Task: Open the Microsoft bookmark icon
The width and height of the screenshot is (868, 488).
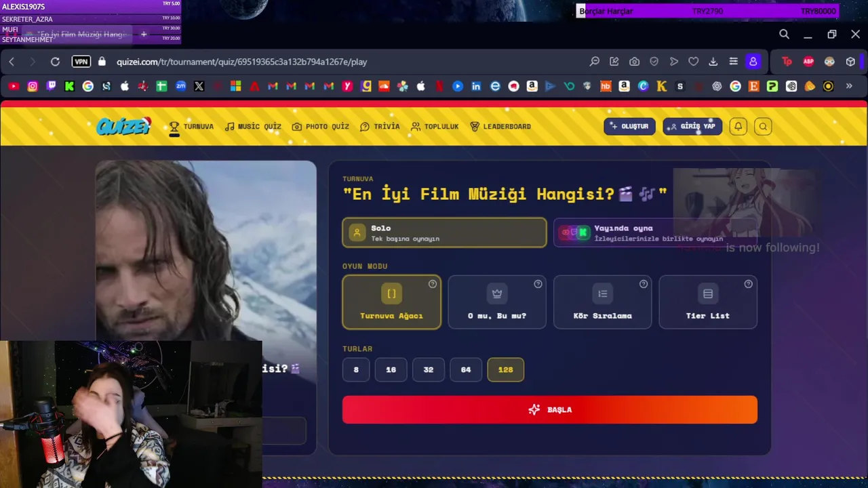Action: coord(235,86)
